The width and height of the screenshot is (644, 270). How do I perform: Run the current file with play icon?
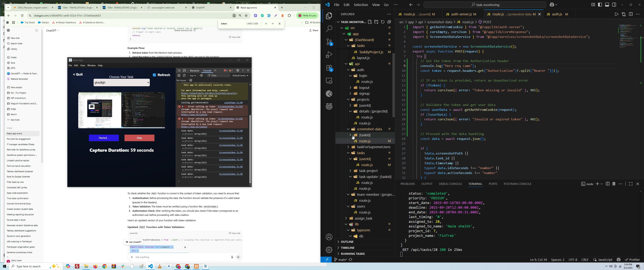pos(616,14)
